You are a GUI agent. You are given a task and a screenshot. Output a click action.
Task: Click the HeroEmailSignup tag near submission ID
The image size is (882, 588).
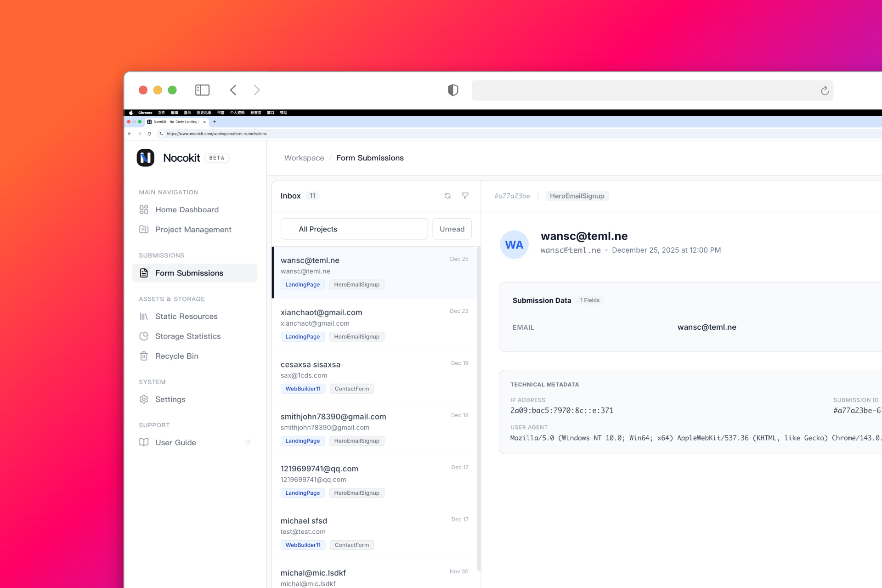[x=577, y=196]
